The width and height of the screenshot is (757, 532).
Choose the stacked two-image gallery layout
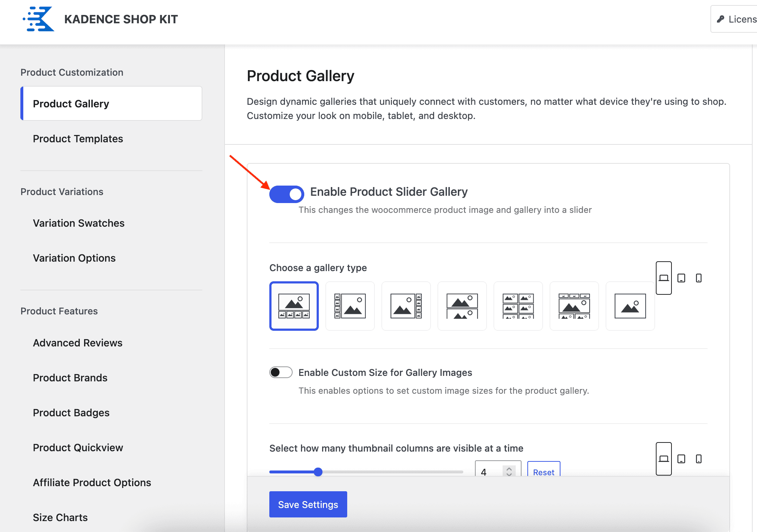coord(462,306)
